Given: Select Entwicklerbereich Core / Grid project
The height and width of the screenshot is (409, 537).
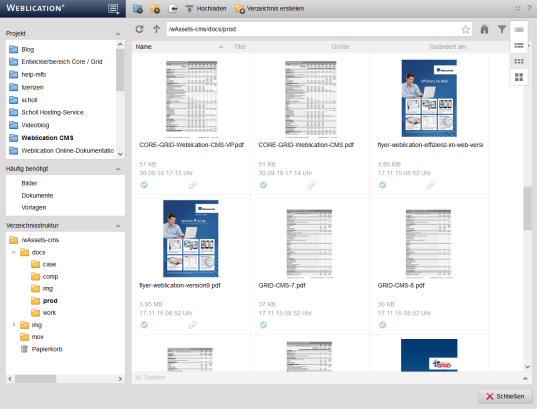Looking at the screenshot, I should 62,62.
